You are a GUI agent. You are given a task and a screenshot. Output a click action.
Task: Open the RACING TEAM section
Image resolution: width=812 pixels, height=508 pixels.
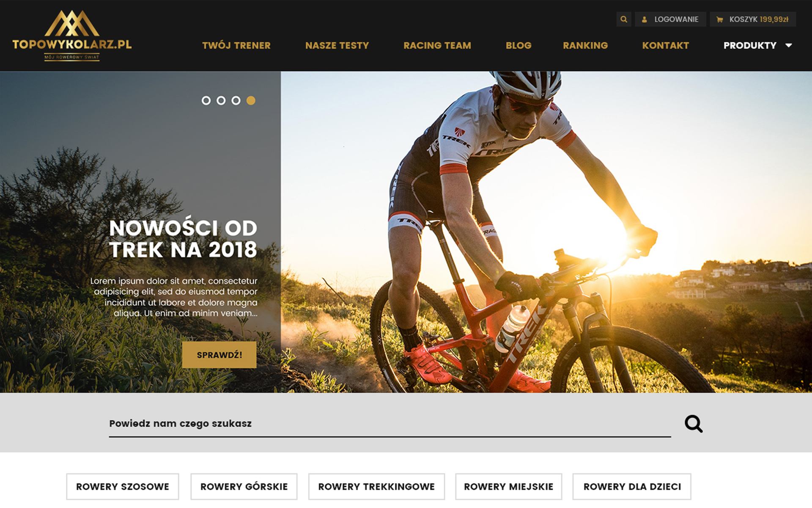point(437,46)
